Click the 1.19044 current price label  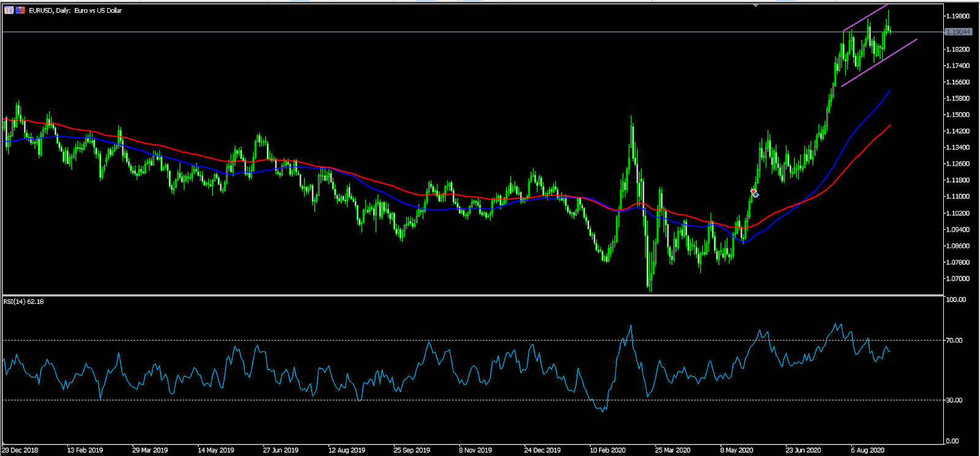coord(958,32)
